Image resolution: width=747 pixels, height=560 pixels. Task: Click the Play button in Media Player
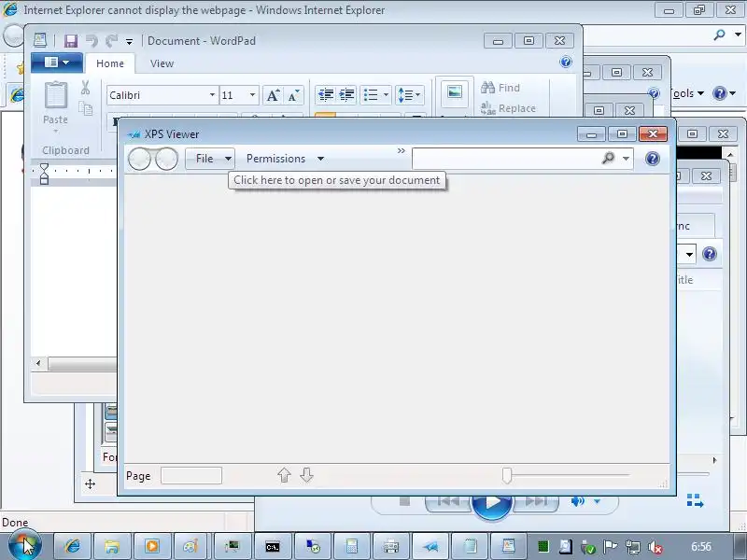pos(493,501)
